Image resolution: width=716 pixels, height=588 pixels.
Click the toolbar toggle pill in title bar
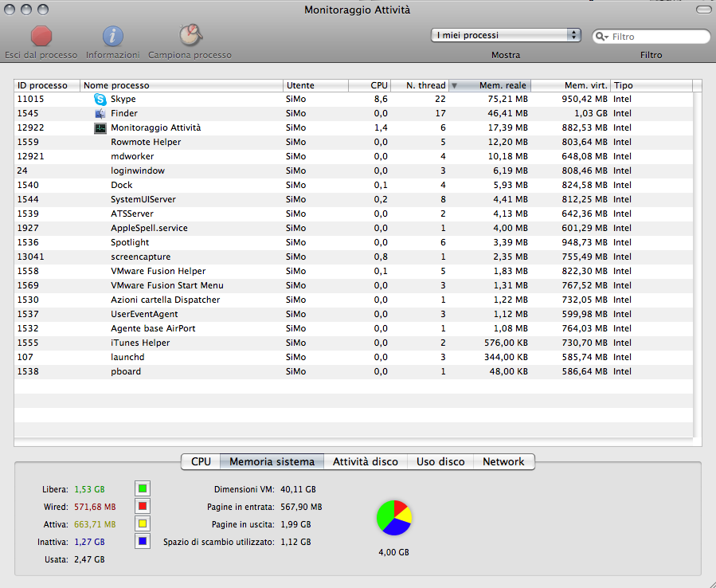coord(703,10)
